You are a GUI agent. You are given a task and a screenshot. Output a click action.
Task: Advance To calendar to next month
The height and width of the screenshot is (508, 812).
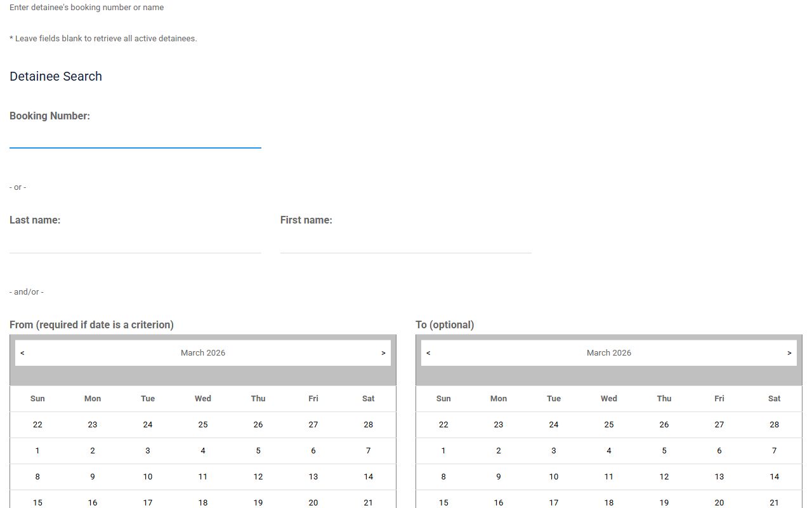[x=789, y=353]
